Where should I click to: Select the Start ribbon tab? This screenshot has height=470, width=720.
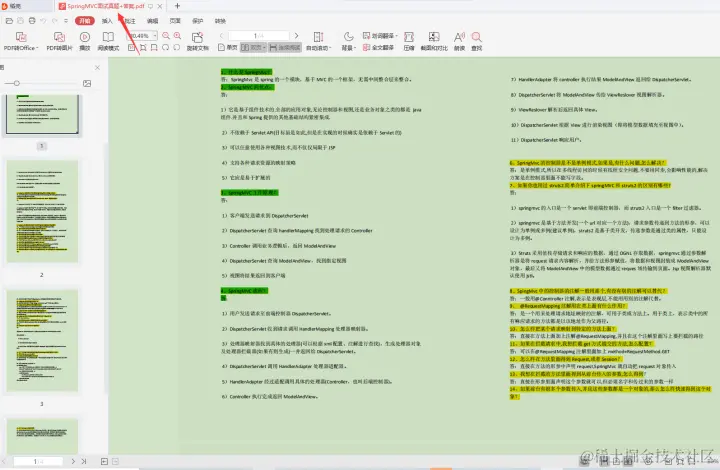click(x=84, y=21)
